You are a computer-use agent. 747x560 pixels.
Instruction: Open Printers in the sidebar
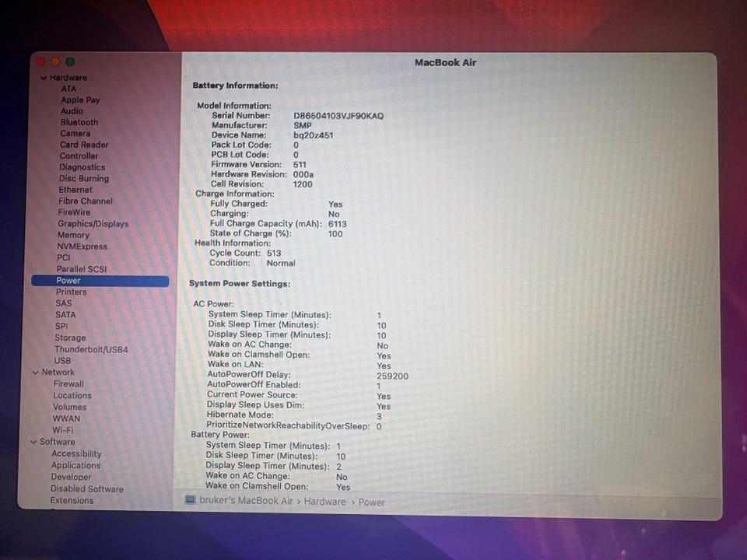71,292
